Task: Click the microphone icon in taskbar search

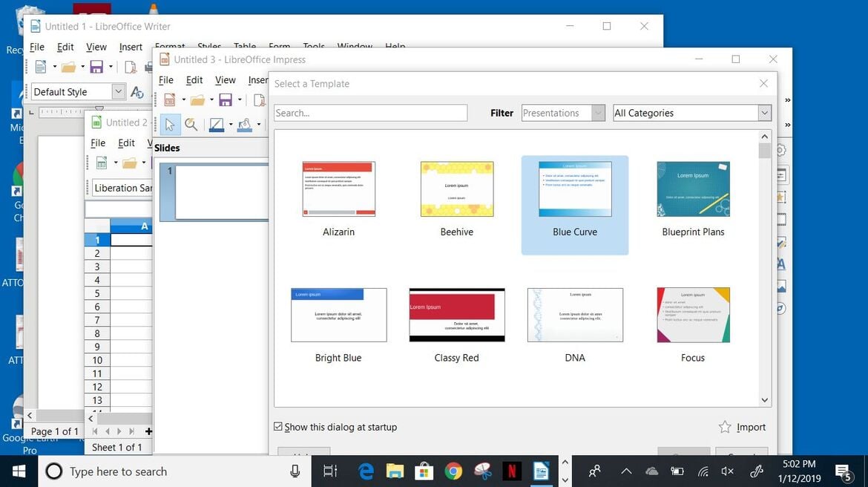Action: [295, 471]
